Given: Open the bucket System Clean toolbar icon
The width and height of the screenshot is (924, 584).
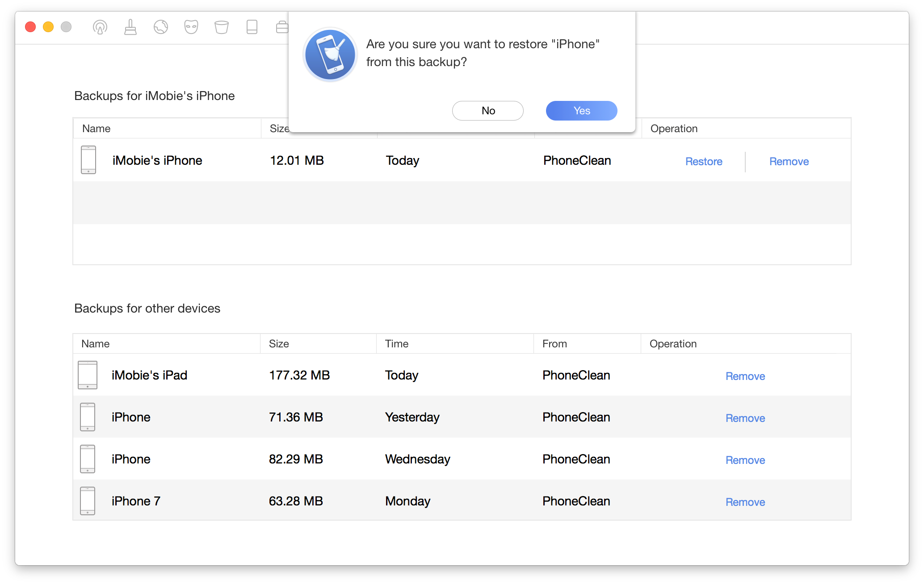Looking at the screenshot, I should tap(222, 27).
